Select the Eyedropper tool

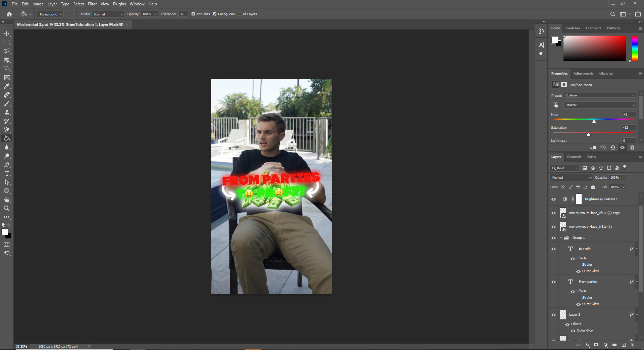[7, 86]
